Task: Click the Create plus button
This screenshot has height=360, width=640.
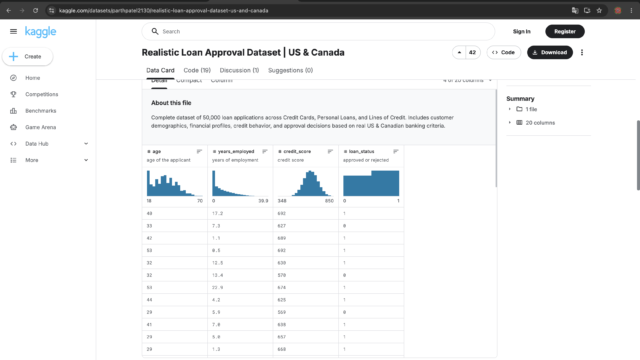Action: [x=27, y=56]
